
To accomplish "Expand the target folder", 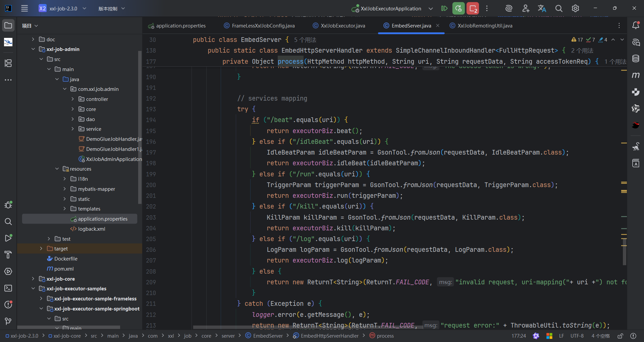I will pos(41,249).
